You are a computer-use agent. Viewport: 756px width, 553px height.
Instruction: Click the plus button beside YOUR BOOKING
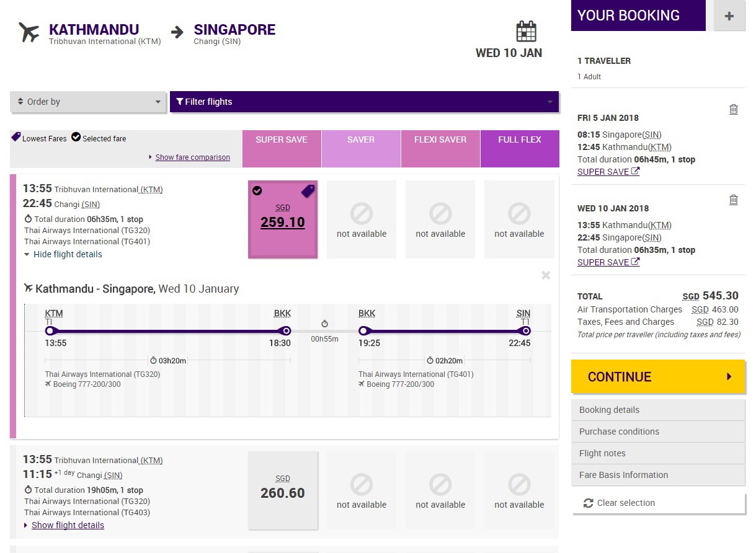point(729,16)
